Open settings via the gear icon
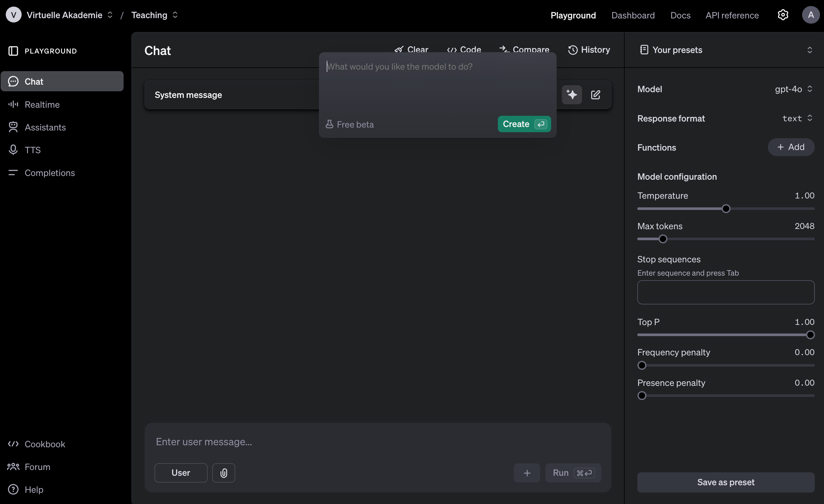Viewport: 824px width, 504px height. pos(783,15)
